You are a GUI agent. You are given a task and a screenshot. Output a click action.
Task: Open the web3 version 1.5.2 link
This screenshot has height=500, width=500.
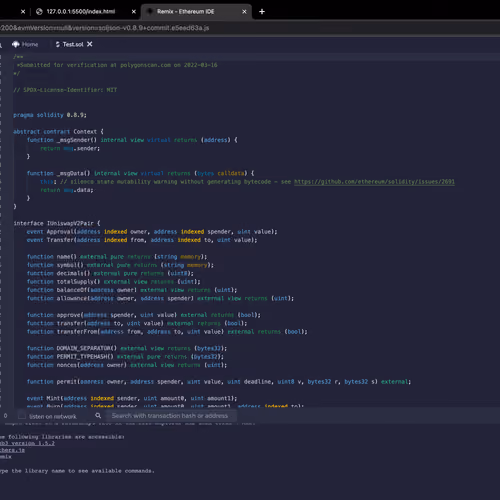click(27, 443)
